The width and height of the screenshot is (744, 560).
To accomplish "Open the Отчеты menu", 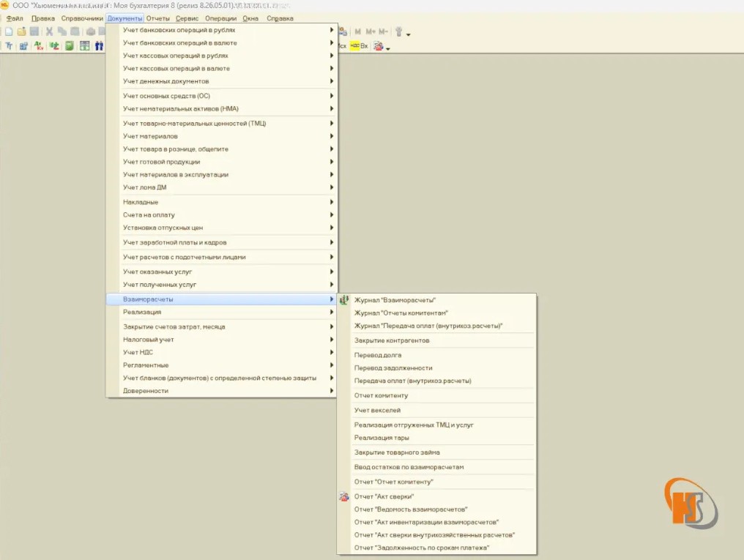I will click(157, 18).
